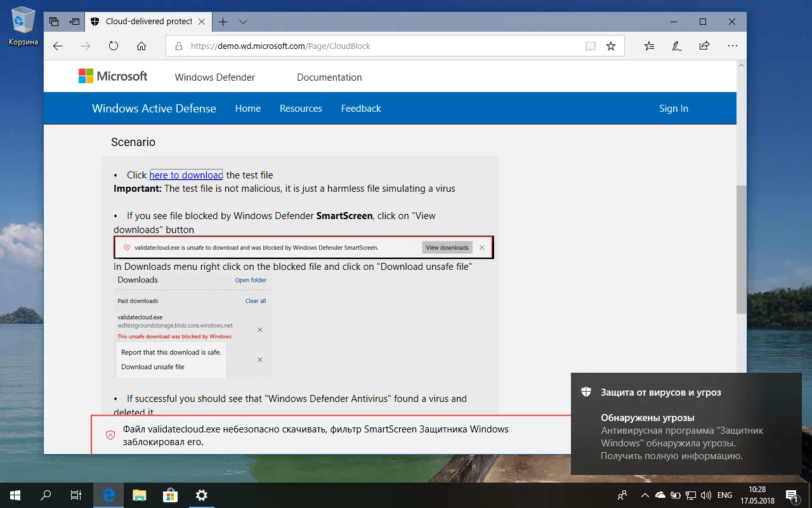Click "Получить полную информацию." in the notification
The image size is (812, 508).
tap(671, 456)
